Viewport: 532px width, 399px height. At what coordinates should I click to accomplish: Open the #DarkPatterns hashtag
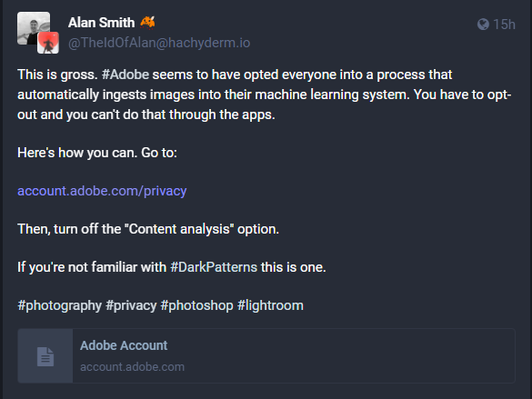point(214,267)
